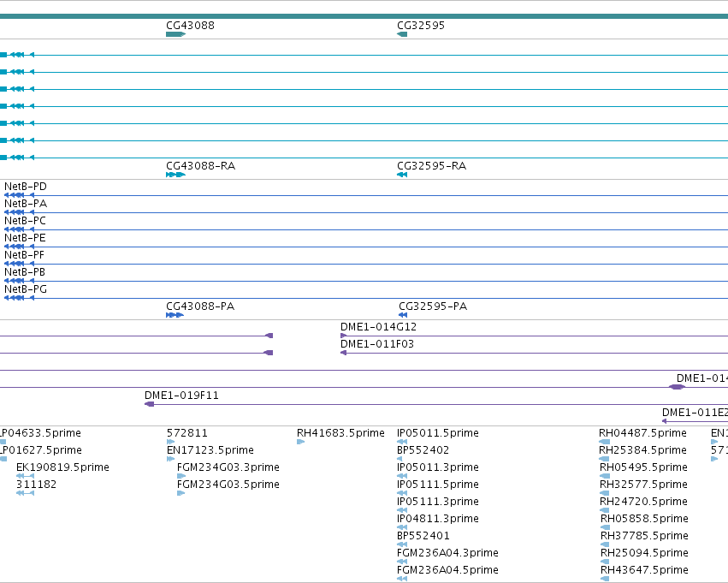Screen dimensions: 728x583
Task: Select the CG43088-RA transcript glyph
Action: coord(176,175)
